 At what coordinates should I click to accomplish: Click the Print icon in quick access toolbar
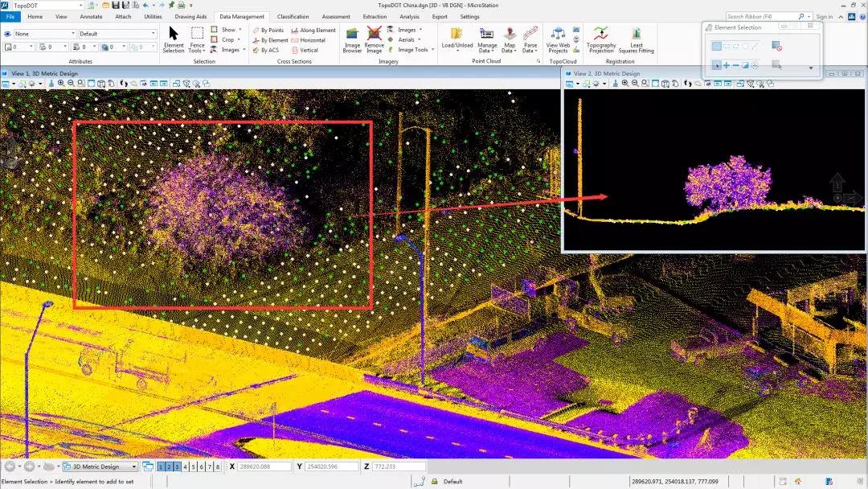point(181,5)
